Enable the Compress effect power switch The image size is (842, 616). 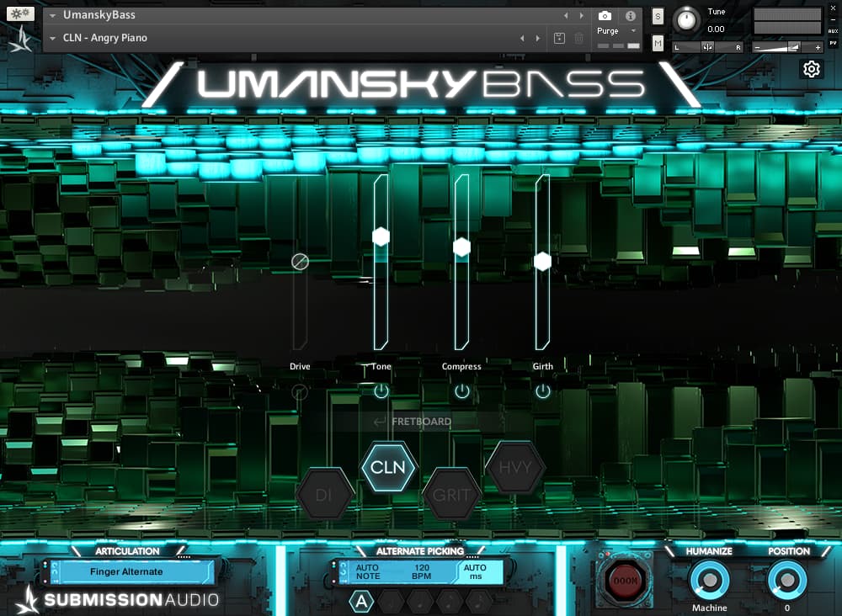tap(461, 390)
